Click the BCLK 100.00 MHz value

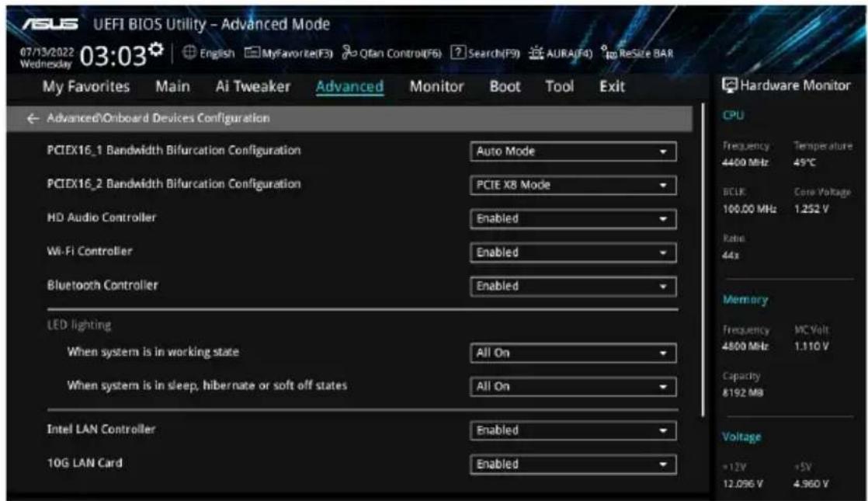pos(749,209)
